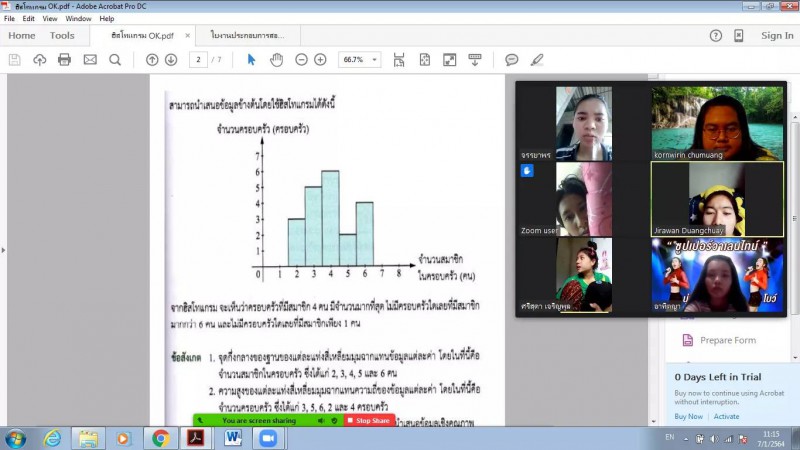
Task: Open Google Chrome from the taskbar
Action: 160,438
